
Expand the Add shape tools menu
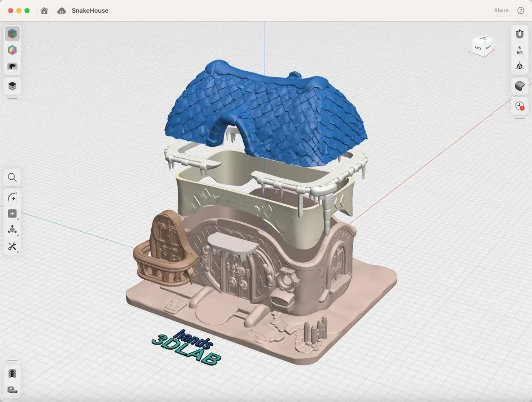pyautogui.click(x=12, y=214)
